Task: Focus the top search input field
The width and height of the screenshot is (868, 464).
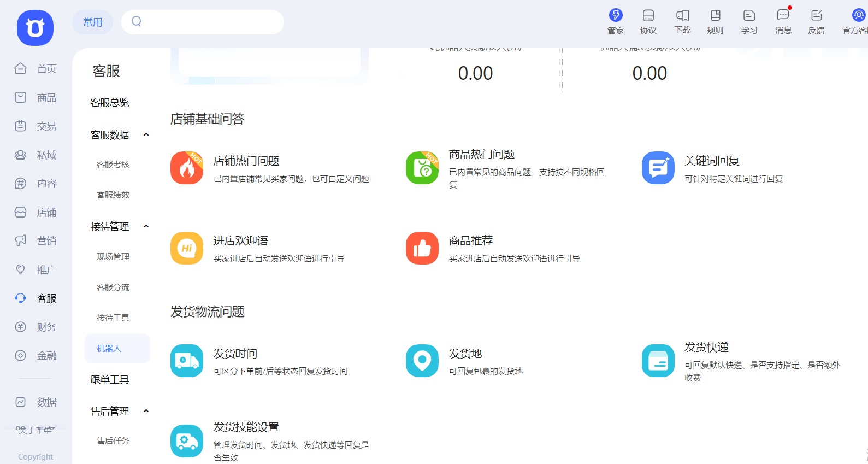Action: 203,22
